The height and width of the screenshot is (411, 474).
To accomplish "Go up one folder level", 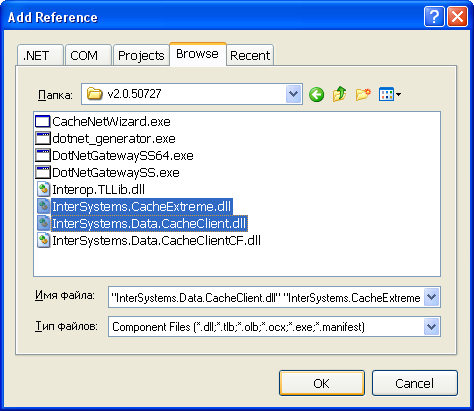I will point(339,94).
